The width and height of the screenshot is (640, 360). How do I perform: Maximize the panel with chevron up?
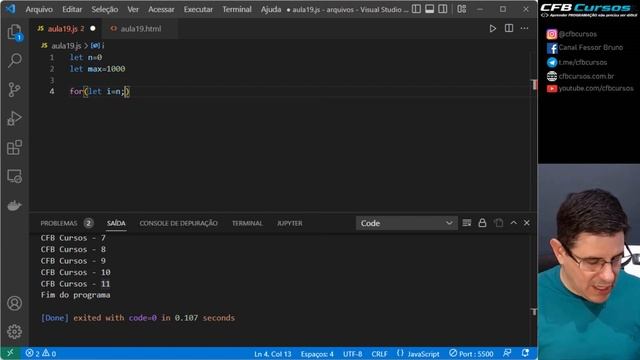(x=513, y=223)
